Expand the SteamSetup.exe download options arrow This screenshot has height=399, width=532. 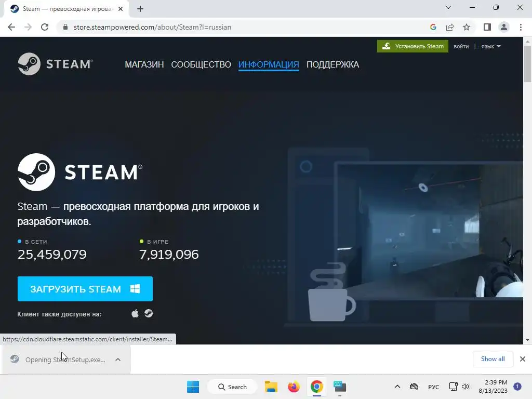pos(118,360)
